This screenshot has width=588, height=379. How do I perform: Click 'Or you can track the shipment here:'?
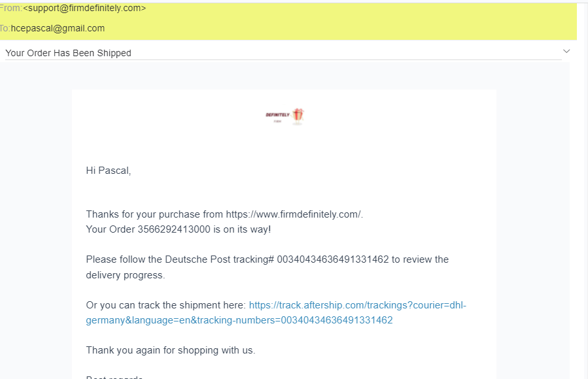click(x=166, y=305)
